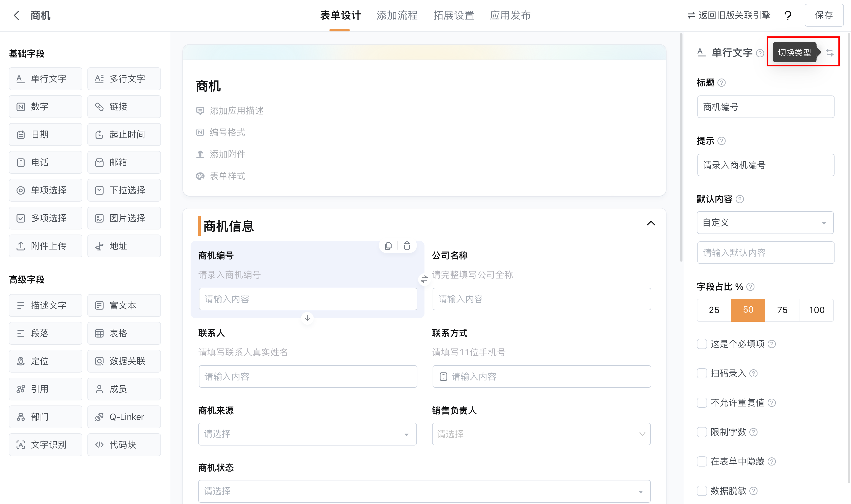Add a 邮箱 field

point(124,162)
